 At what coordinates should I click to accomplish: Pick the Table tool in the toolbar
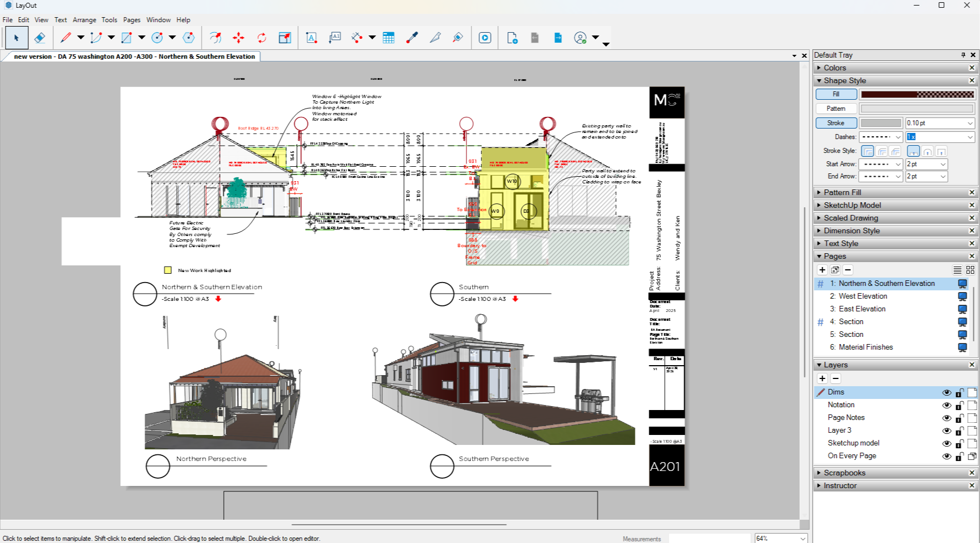click(388, 38)
